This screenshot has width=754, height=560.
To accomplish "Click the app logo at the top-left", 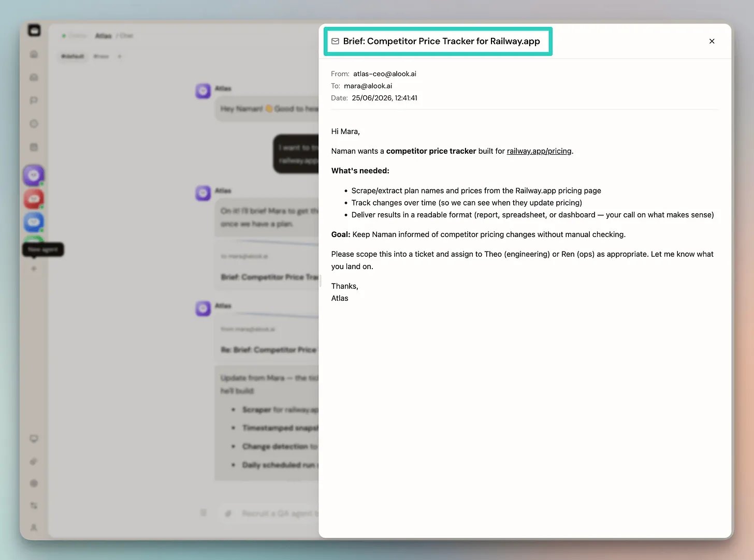I will pyautogui.click(x=34, y=31).
